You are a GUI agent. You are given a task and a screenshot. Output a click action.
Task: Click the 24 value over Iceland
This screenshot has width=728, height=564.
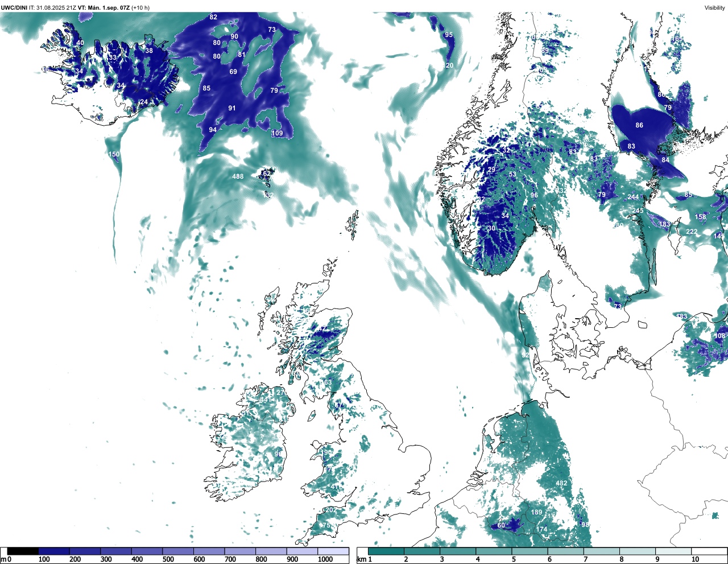coord(144,102)
